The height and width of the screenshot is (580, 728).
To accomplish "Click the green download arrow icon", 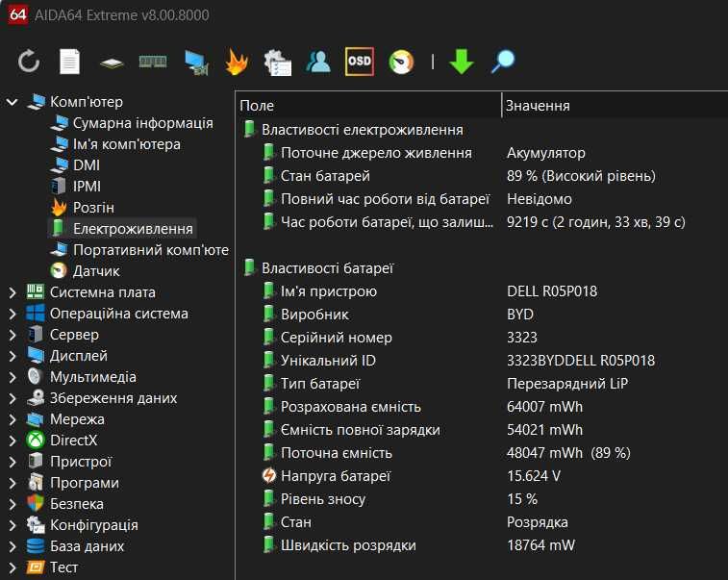I will [462, 62].
